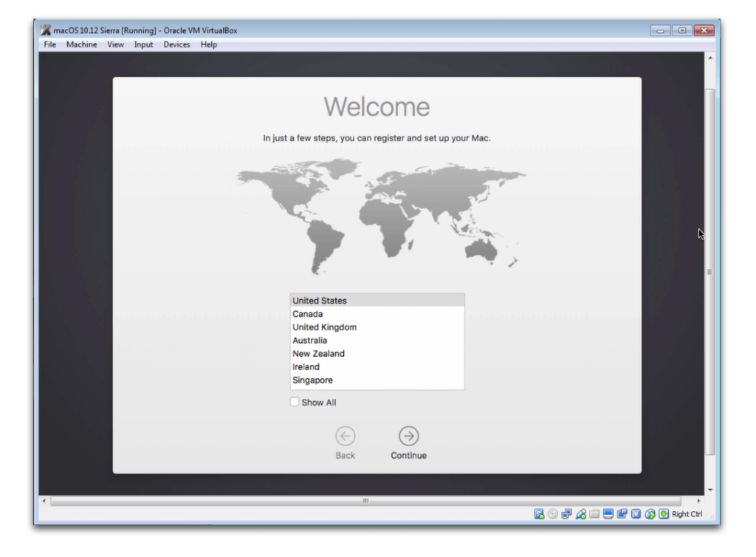
Task: Click the Back arrow button
Action: point(345,436)
